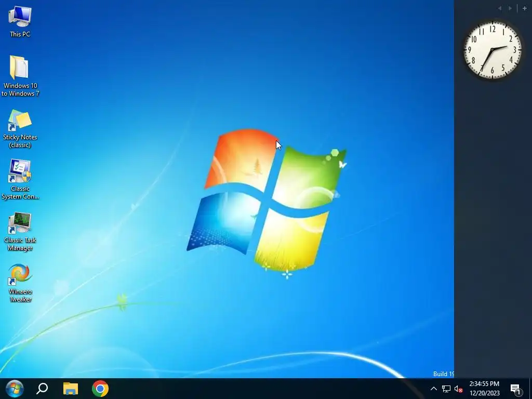Add a gadget with plus button
Viewport: 532px width, 399px height.
pyautogui.click(x=525, y=8)
